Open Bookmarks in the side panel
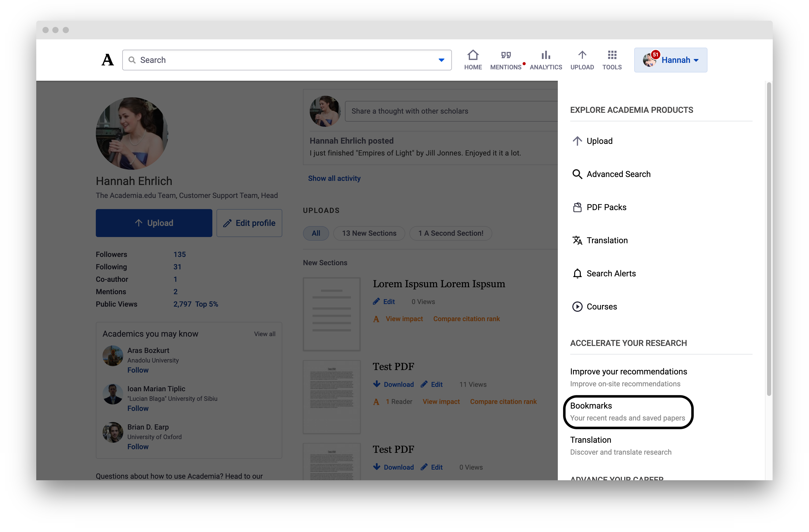809x532 pixels. pos(627,412)
